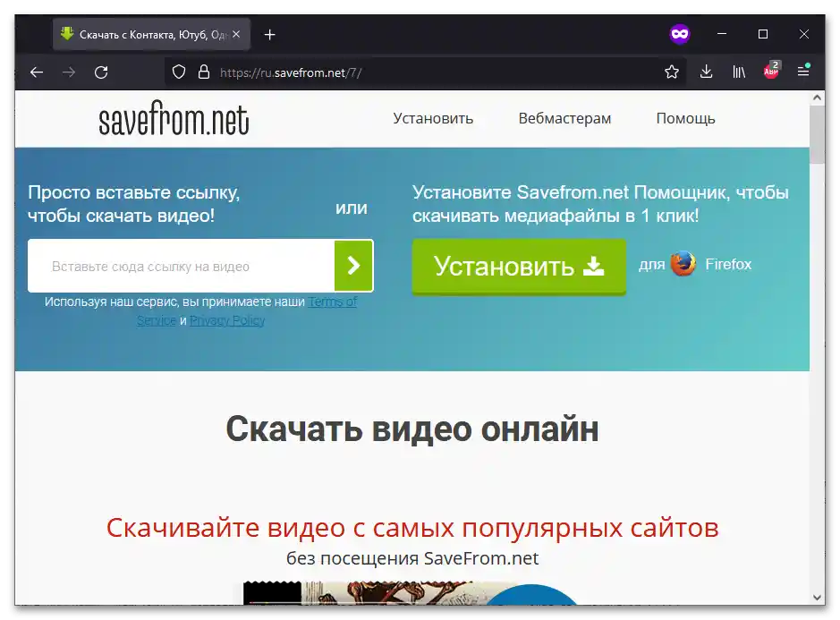Click the URL address bar
The height and width of the screenshot is (620, 840).
(x=423, y=72)
